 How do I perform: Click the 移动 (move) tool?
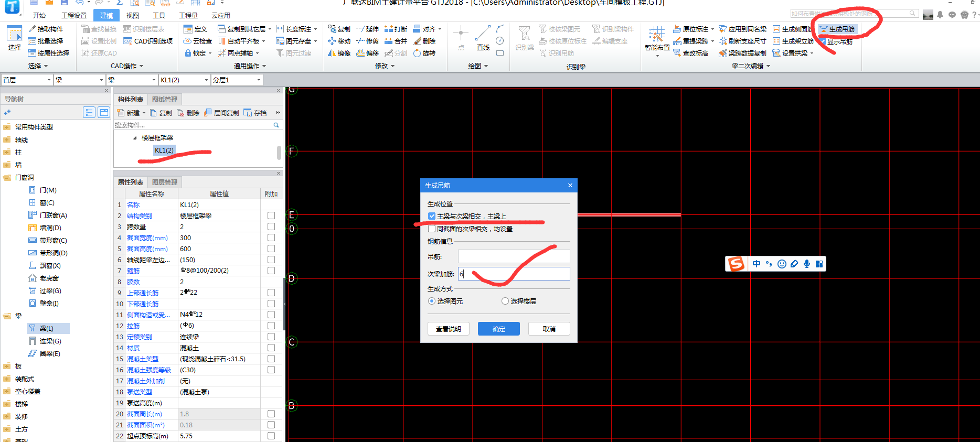[339, 41]
